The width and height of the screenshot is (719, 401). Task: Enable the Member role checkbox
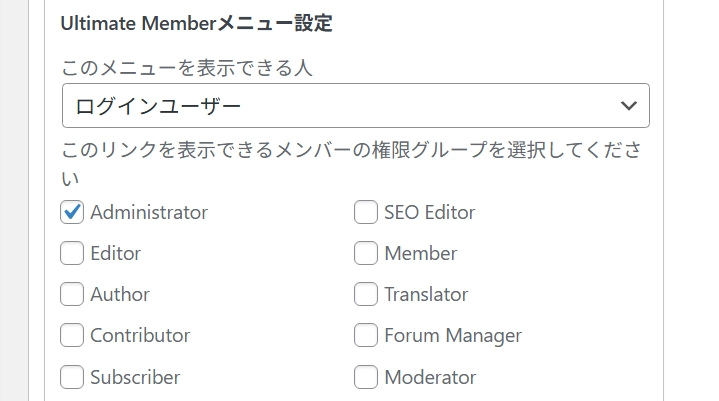click(x=366, y=253)
